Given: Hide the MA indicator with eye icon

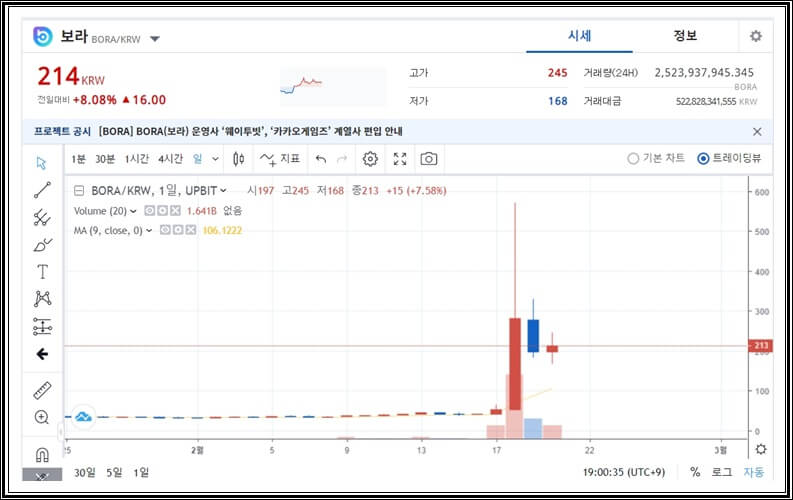Looking at the screenshot, I should point(165,230).
